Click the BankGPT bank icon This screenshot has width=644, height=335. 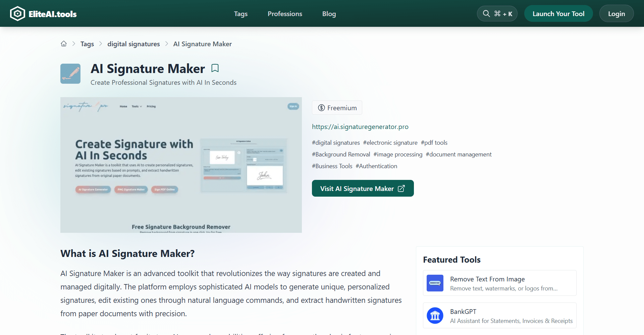click(435, 316)
